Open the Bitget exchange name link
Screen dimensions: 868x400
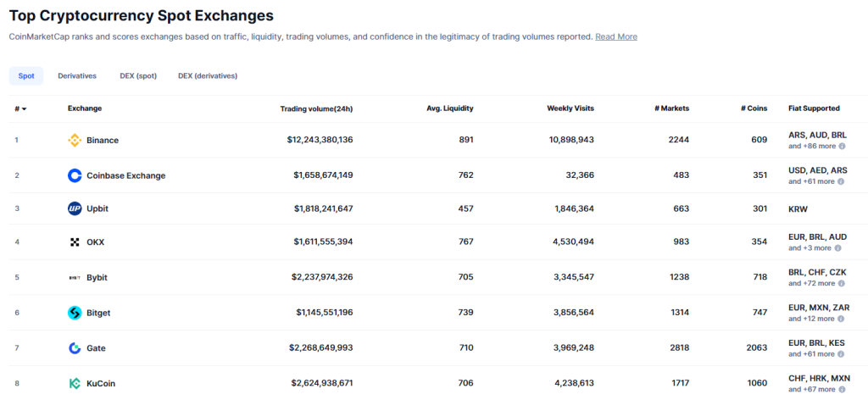tap(98, 313)
